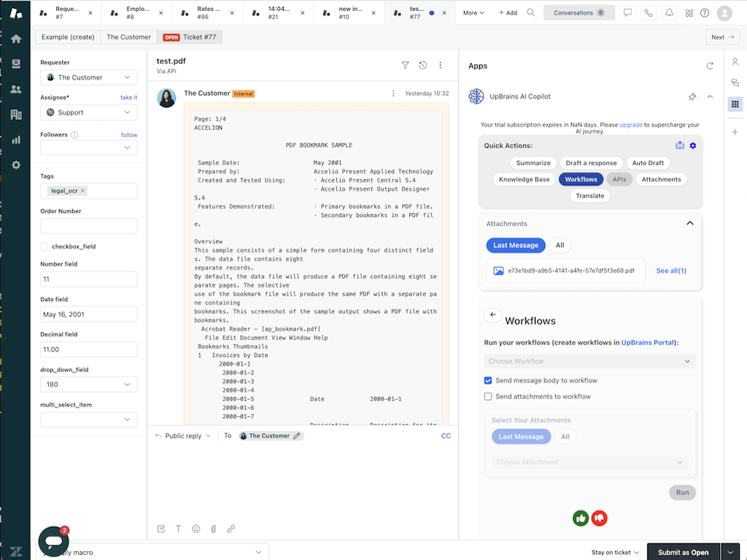
Task: Refresh the Apps panel
Action: [x=710, y=66]
